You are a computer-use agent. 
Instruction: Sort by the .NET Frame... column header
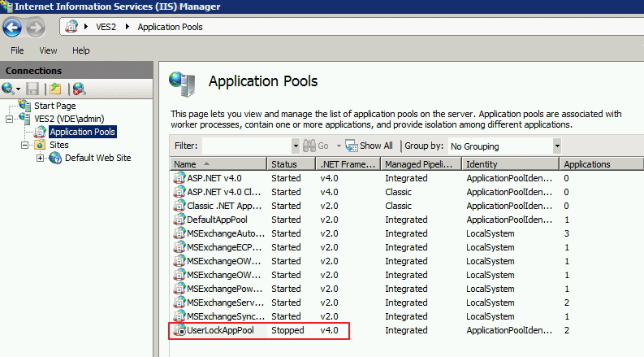click(348, 164)
